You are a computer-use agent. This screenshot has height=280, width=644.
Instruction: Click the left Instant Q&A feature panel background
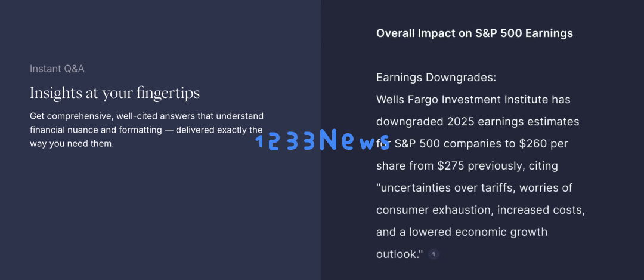click(x=160, y=214)
